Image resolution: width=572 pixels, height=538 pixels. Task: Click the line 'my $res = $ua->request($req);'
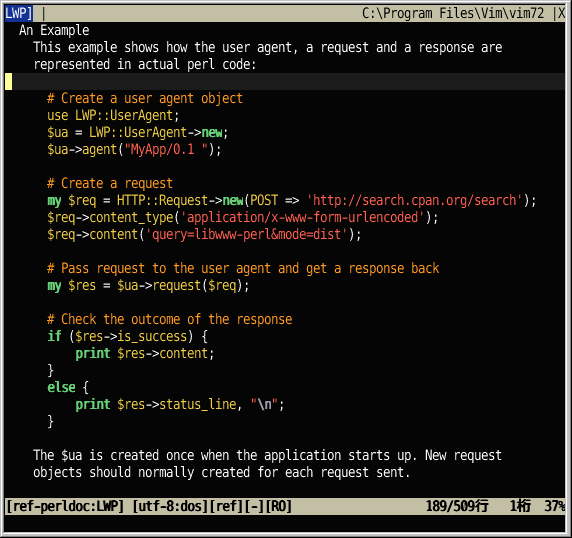coord(148,285)
